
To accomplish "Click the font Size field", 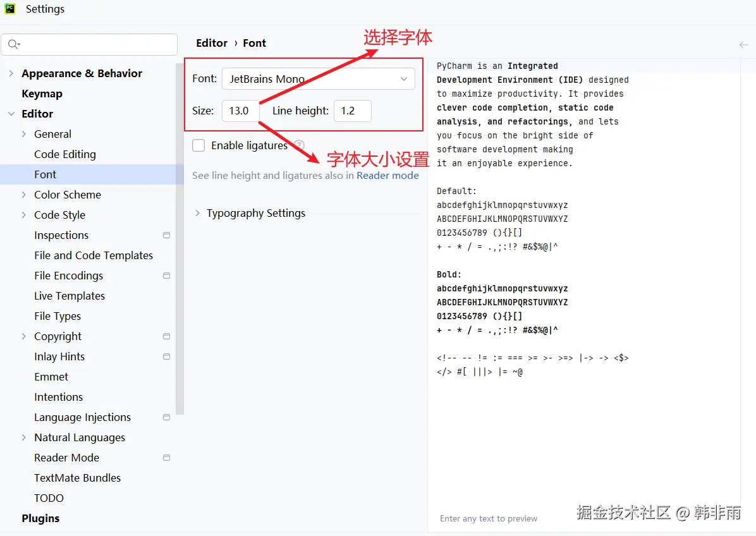I will (x=240, y=111).
